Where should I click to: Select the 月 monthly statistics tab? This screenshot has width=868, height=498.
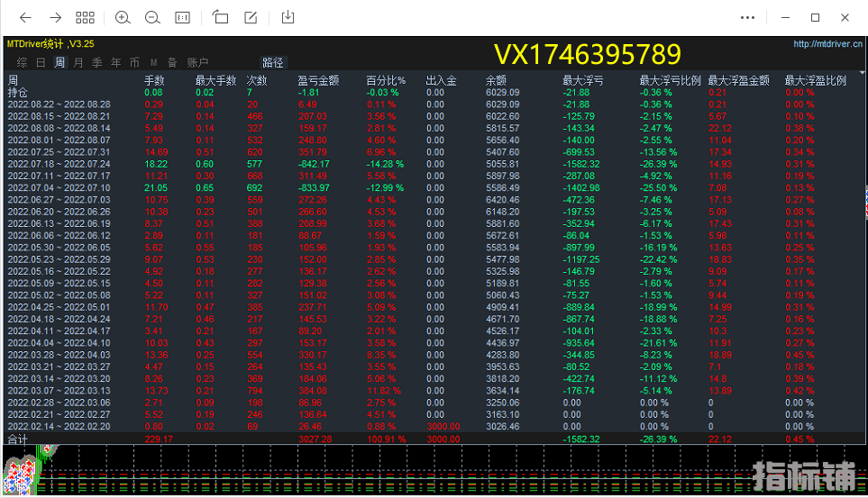[78, 62]
